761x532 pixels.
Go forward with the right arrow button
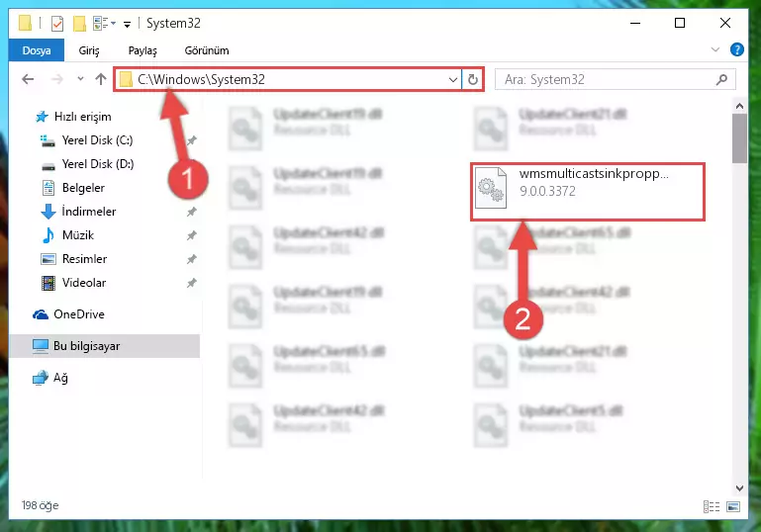click(x=57, y=79)
